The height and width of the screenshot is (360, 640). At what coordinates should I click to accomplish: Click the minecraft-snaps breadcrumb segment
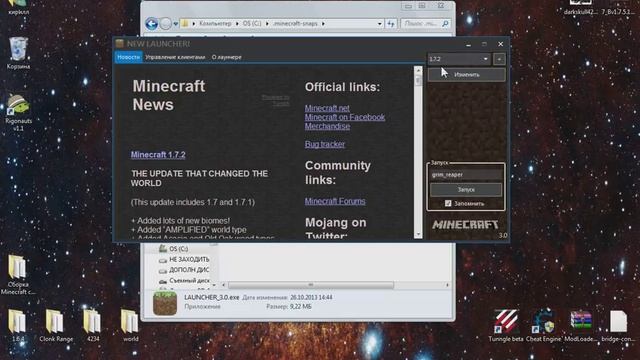pos(295,24)
